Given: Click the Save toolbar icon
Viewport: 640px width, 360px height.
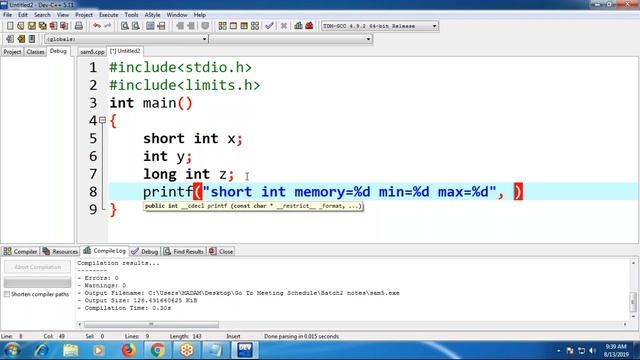Looking at the screenshot, I should coord(32,26).
